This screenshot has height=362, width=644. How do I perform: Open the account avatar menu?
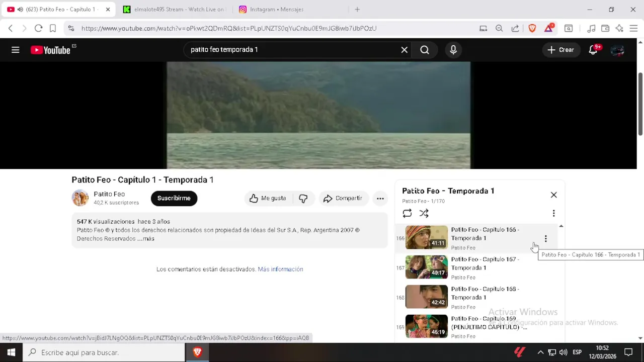tap(617, 50)
